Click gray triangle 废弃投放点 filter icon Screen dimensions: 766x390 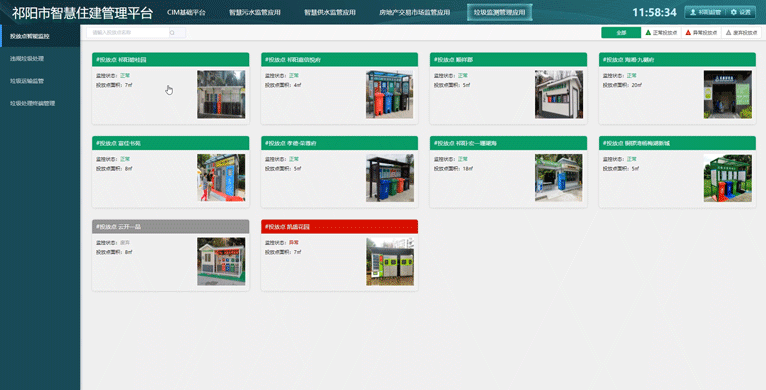click(728, 33)
